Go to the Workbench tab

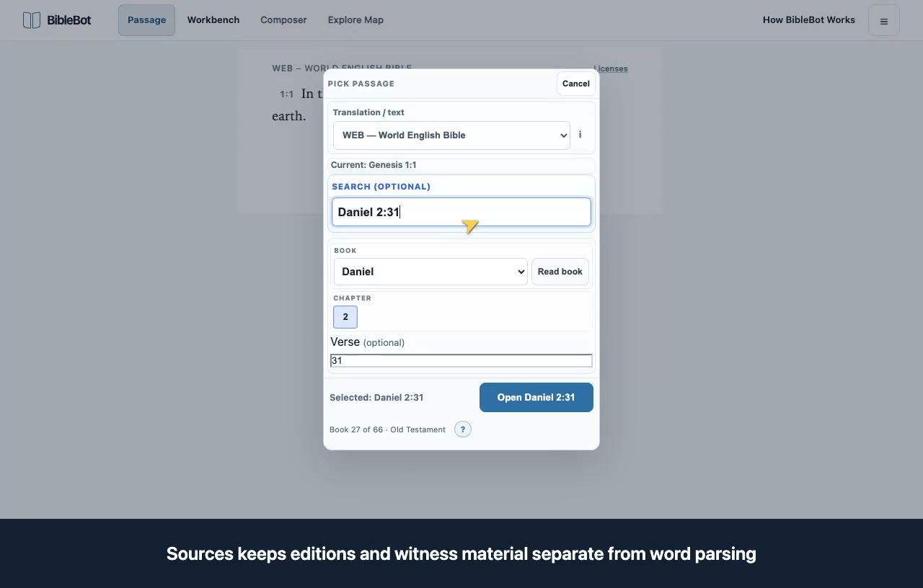coord(213,20)
